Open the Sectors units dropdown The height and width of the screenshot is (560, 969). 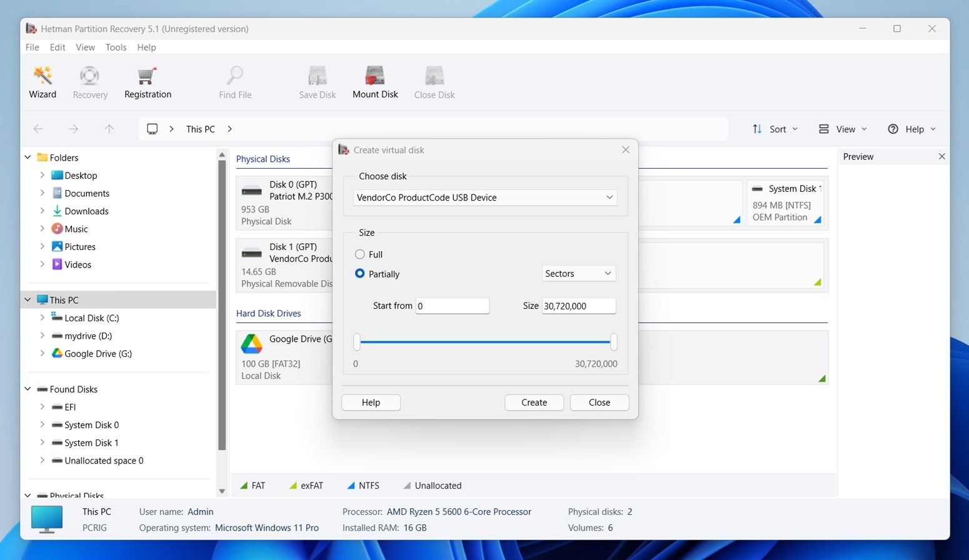[578, 273]
